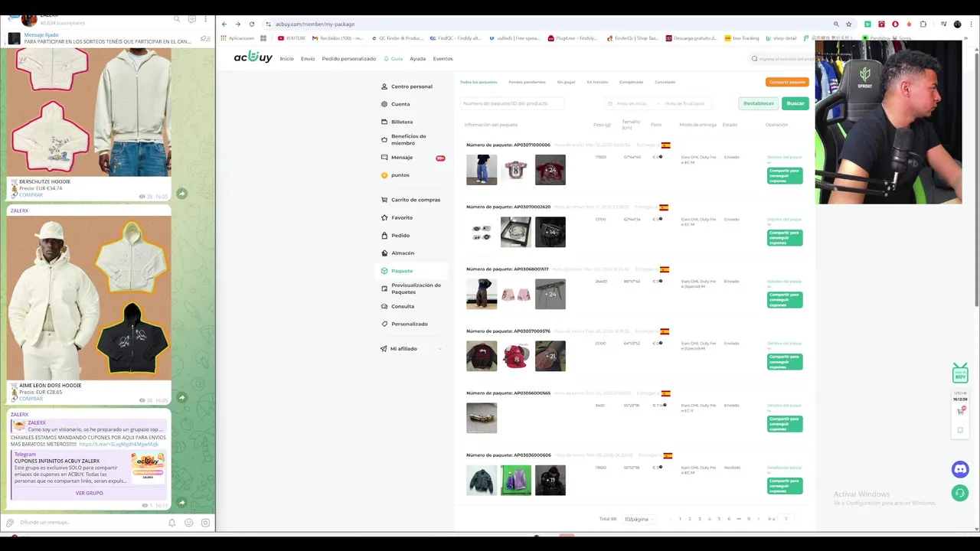Open the emoji picker in Telegram

[x=189, y=523]
